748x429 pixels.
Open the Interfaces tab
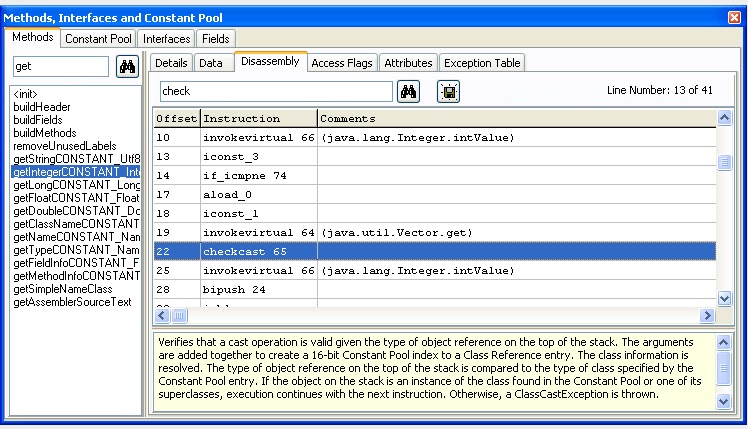coord(166,39)
